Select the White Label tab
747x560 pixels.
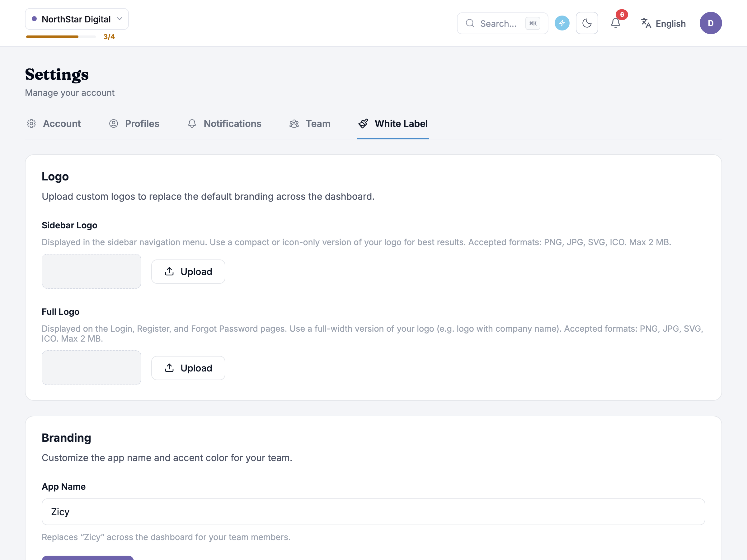[x=393, y=124]
